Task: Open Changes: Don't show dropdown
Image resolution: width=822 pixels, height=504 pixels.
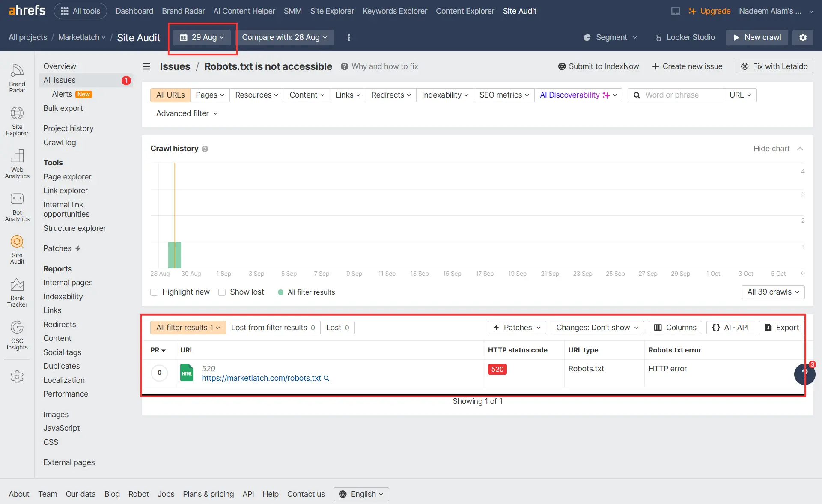Action: (x=597, y=328)
